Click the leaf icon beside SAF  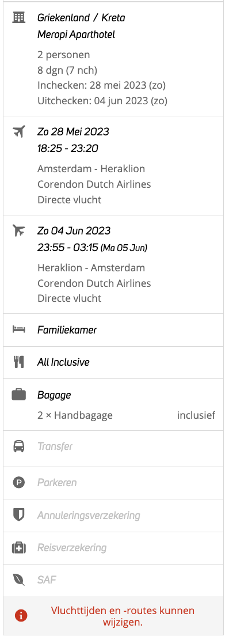[19, 580]
